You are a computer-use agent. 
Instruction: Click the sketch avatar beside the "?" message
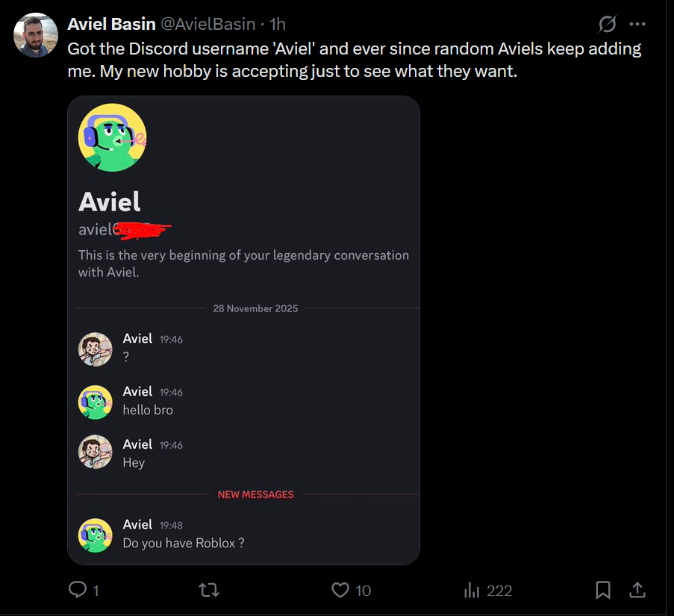(96, 349)
